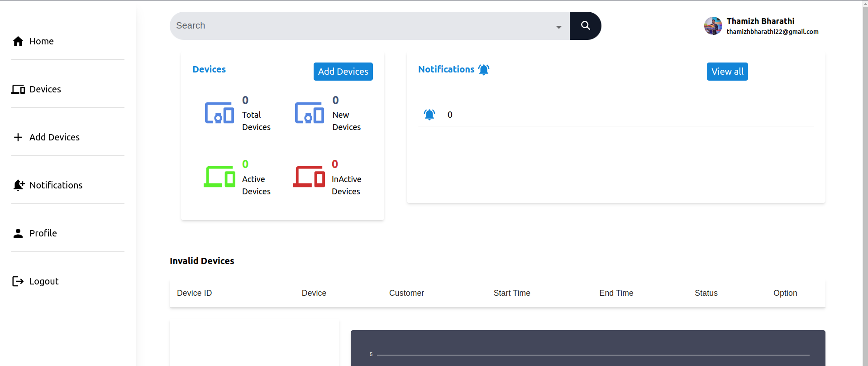Screen dimensions: 868x366
Task: Click the magnifier search button
Action: point(585,26)
